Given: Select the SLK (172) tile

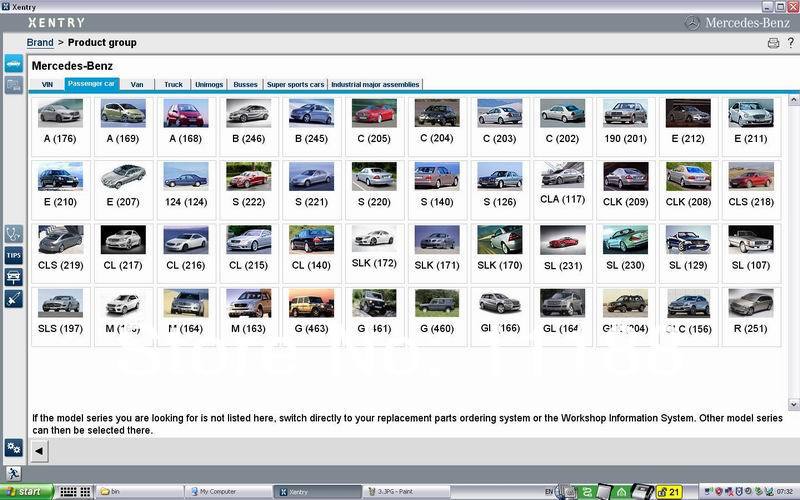Looking at the screenshot, I should 374,253.
